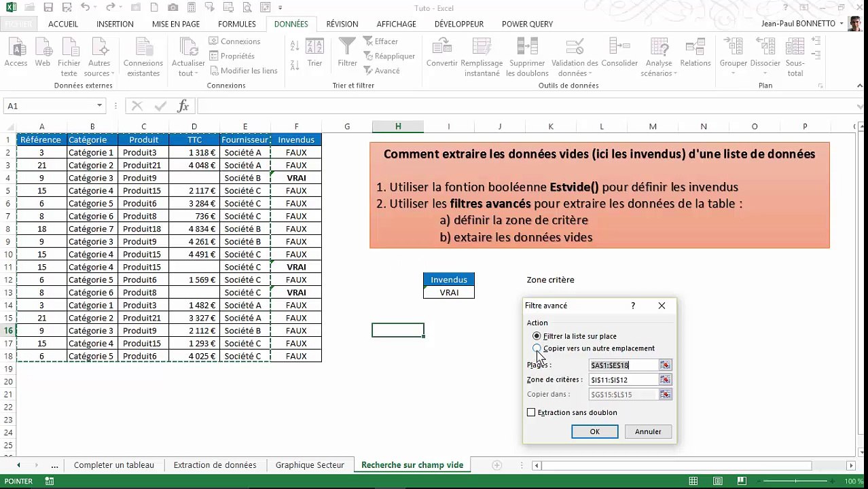This screenshot has width=868, height=489.
Task: Click the Convertir tool
Action: pyautogui.click(x=442, y=53)
